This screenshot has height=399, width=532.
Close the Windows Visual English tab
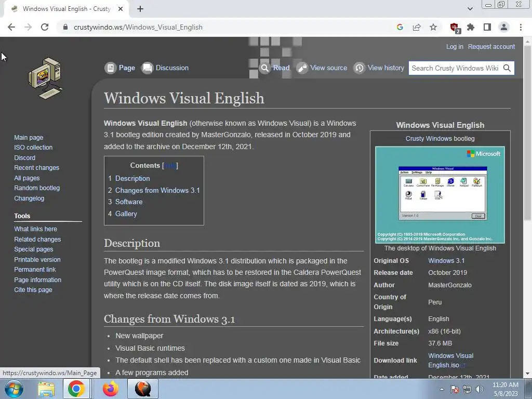tap(121, 9)
